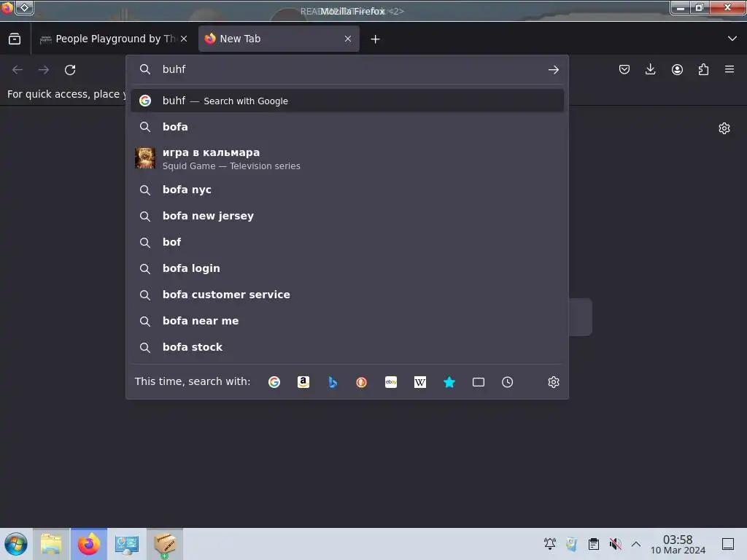Screen dimensions: 747x560
Task: Select the 'bofa customer service' suggestion
Action: click(347, 295)
